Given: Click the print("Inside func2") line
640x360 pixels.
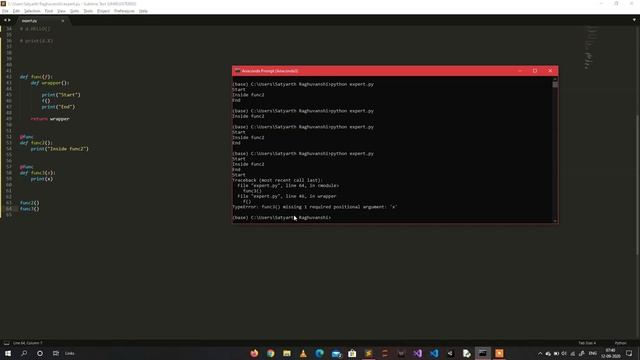Looking at the screenshot, I should (60, 149).
